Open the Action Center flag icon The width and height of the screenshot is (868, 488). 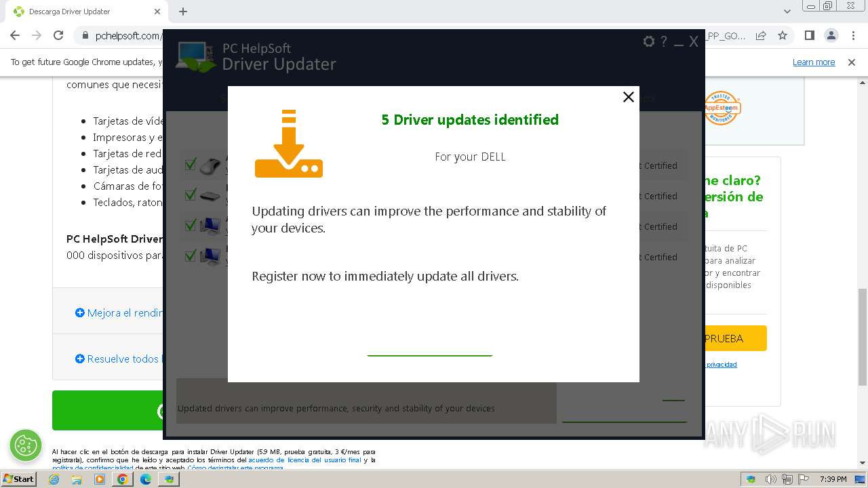[804, 479]
